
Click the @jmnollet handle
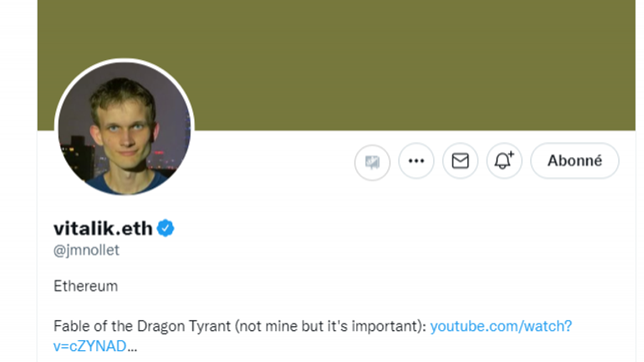click(86, 250)
